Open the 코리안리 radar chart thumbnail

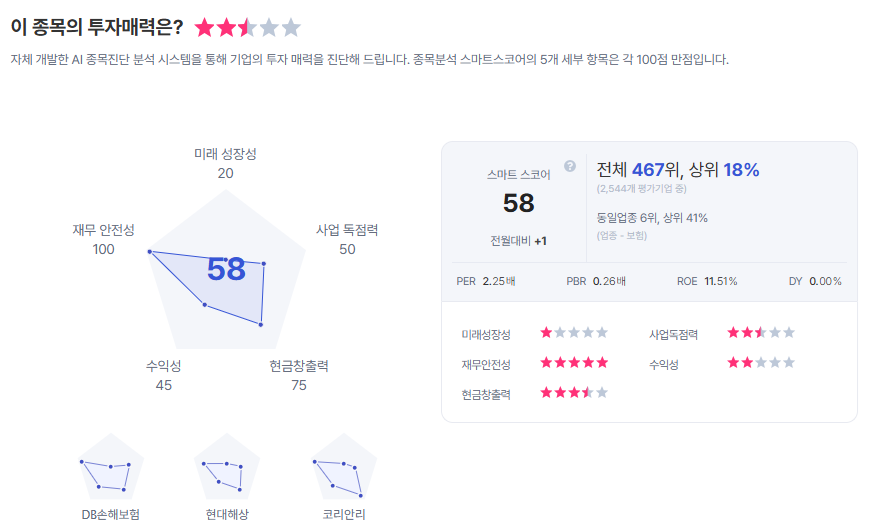click(x=343, y=467)
